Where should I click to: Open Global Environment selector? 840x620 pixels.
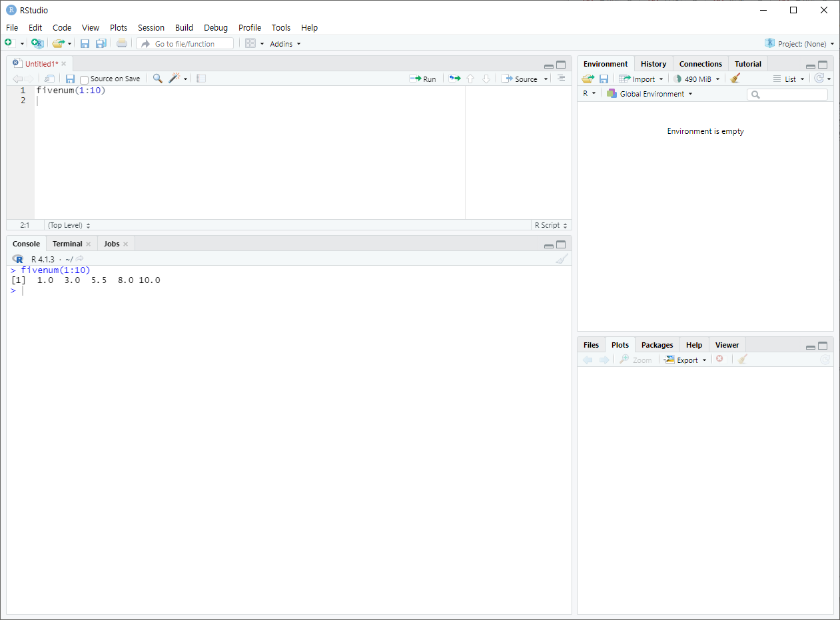[x=649, y=94]
